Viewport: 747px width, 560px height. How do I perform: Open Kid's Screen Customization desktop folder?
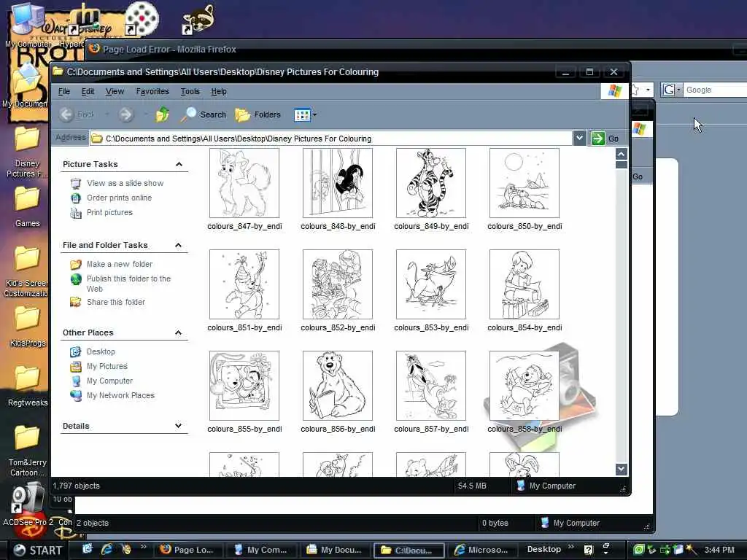(x=26, y=271)
